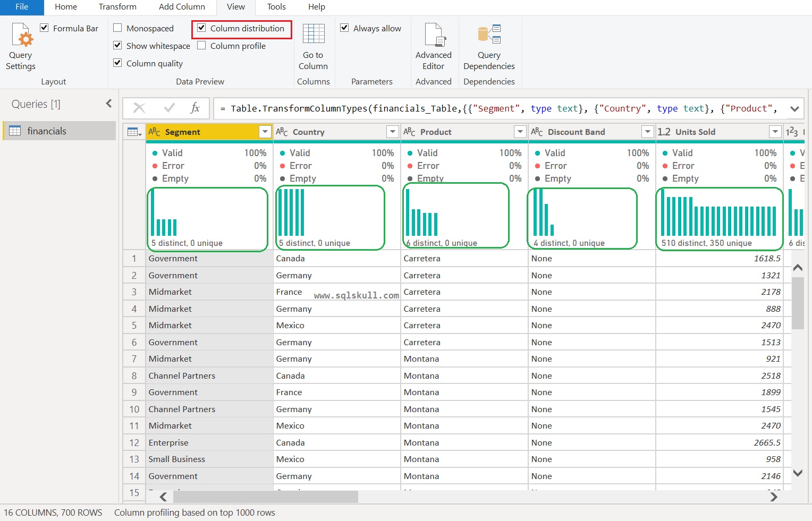Confirm formula with the checkmark icon
The height and width of the screenshot is (521, 812).
(x=170, y=108)
